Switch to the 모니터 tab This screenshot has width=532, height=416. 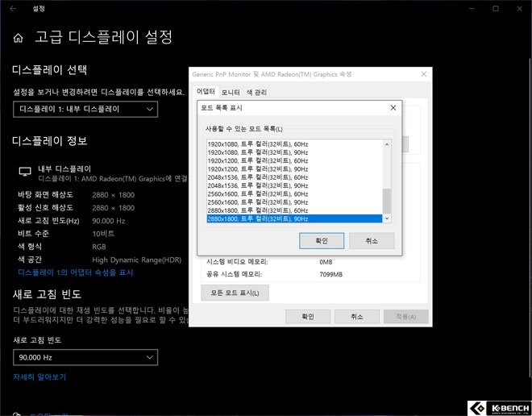(x=231, y=92)
